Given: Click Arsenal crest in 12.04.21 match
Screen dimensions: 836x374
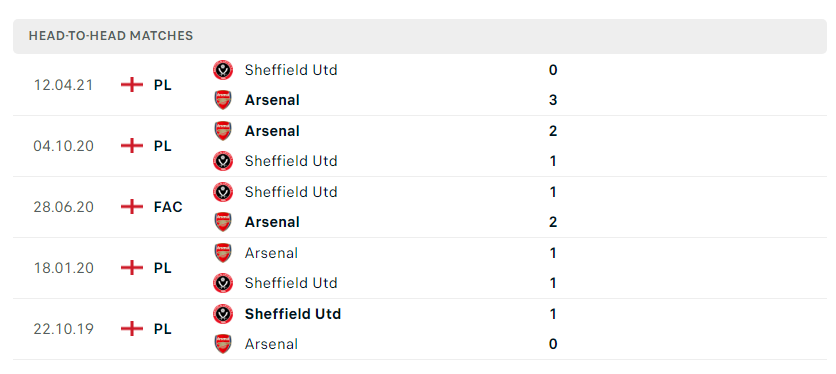Looking at the screenshot, I should coord(223,100).
